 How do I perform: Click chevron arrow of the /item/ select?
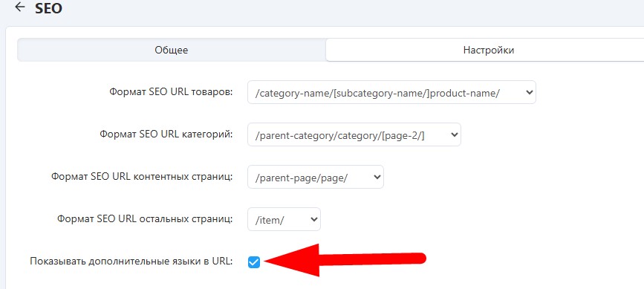click(x=313, y=219)
